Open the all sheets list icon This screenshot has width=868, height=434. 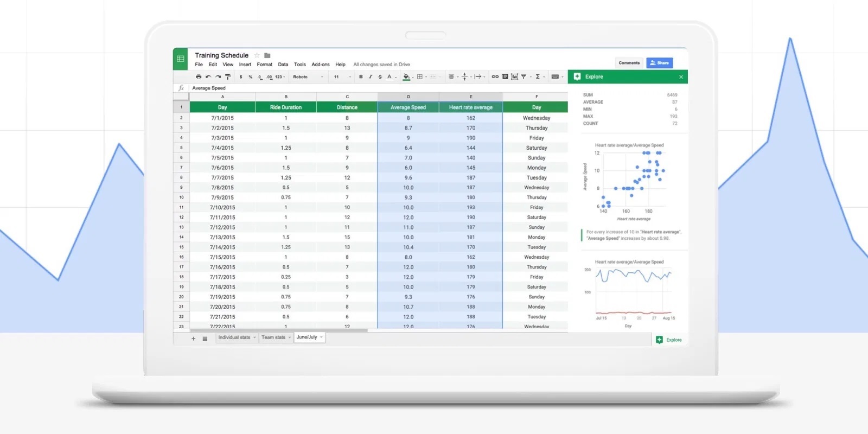(205, 339)
